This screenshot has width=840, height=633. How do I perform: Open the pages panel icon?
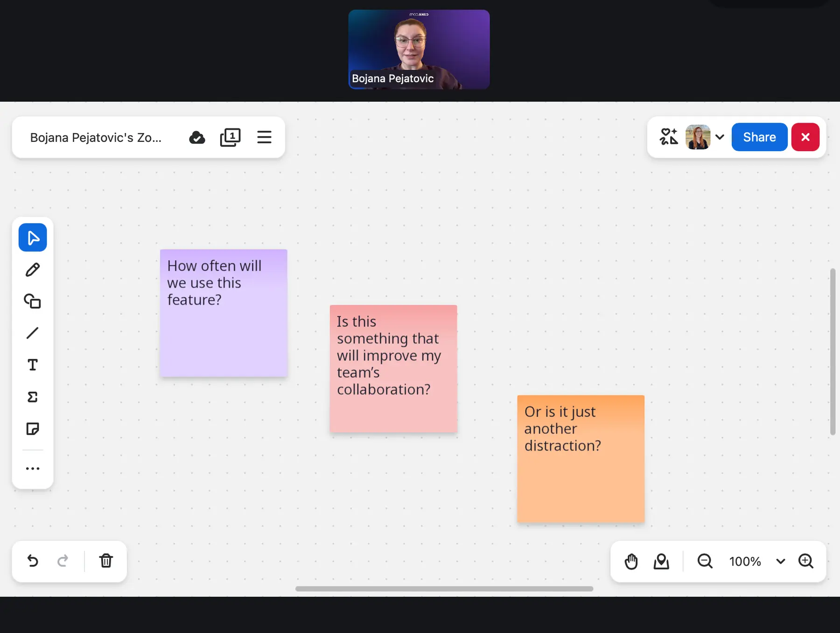pyautogui.click(x=230, y=137)
